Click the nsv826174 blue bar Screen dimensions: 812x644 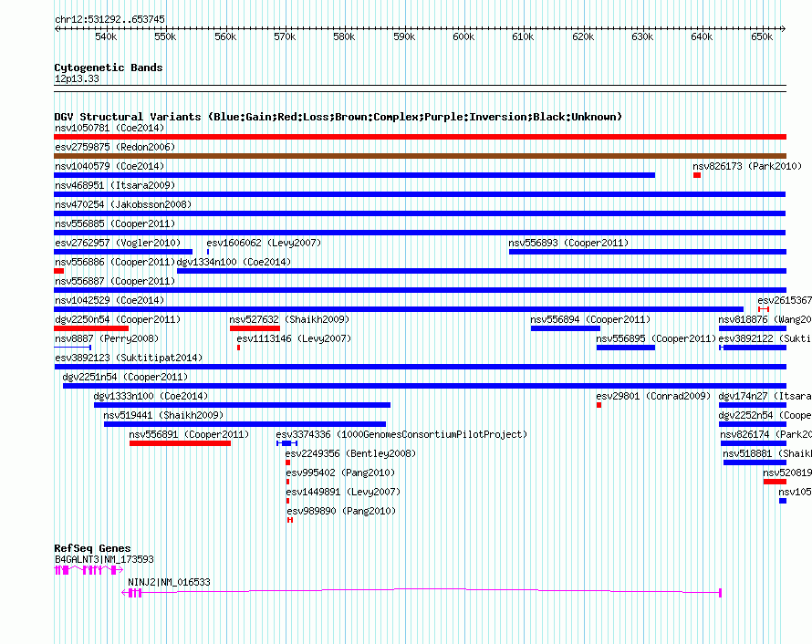pyautogui.click(x=754, y=443)
